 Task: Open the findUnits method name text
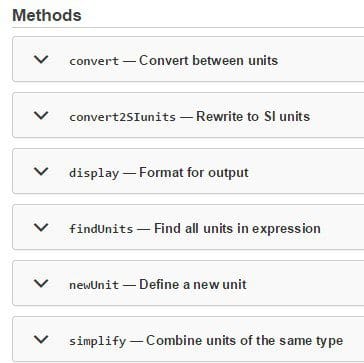tap(101, 229)
